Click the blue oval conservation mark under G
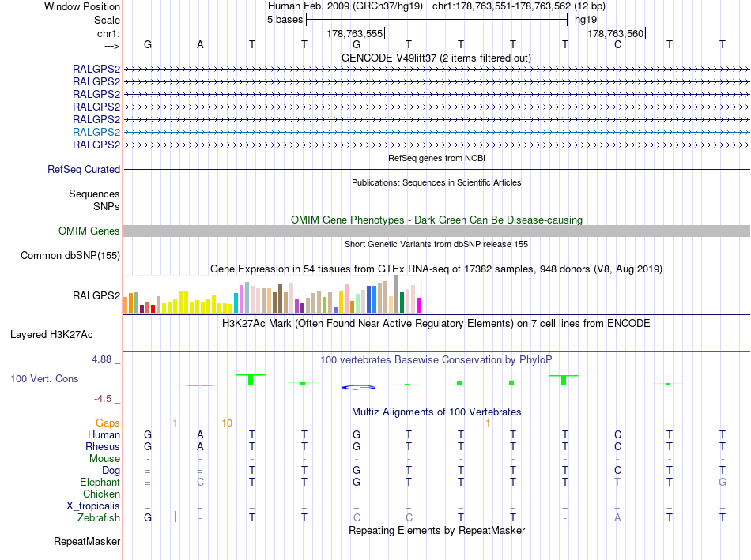The height and width of the screenshot is (560, 751). [358, 387]
